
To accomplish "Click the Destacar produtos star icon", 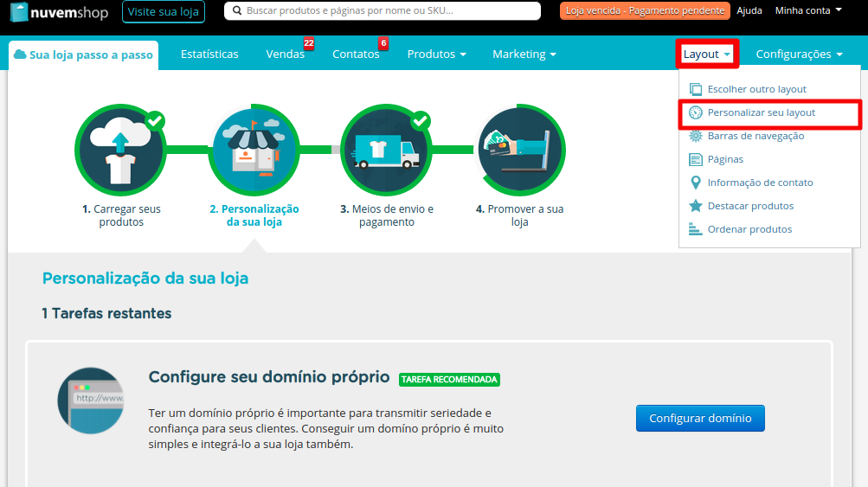I will (x=695, y=206).
